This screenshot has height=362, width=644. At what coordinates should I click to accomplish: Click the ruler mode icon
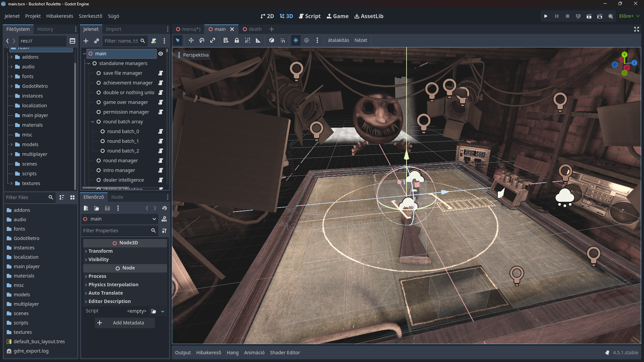pyautogui.click(x=258, y=40)
